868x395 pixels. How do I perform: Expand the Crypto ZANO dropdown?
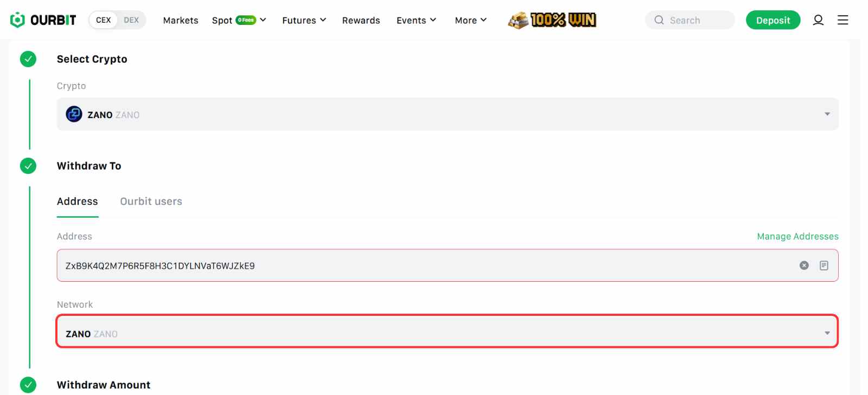[447, 114]
